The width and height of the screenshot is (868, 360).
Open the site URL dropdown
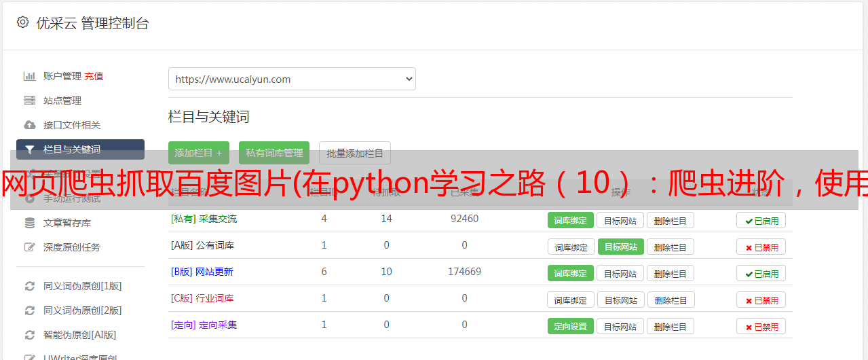click(292, 79)
